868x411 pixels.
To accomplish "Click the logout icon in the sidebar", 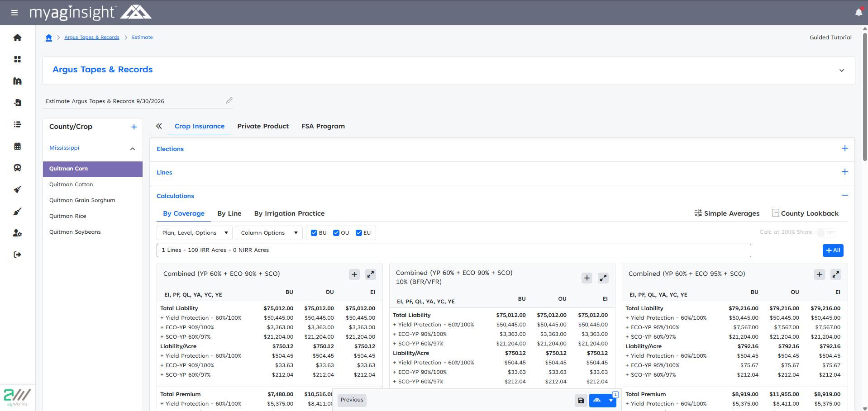I will pyautogui.click(x=17, y=255).
